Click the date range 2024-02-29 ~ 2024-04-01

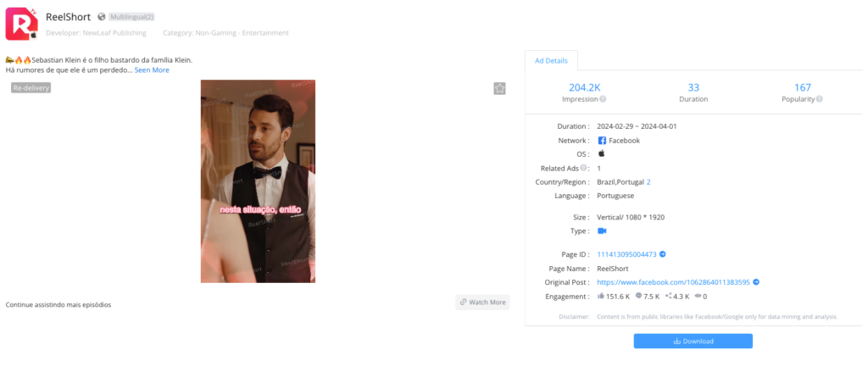(x=637, y=126)
